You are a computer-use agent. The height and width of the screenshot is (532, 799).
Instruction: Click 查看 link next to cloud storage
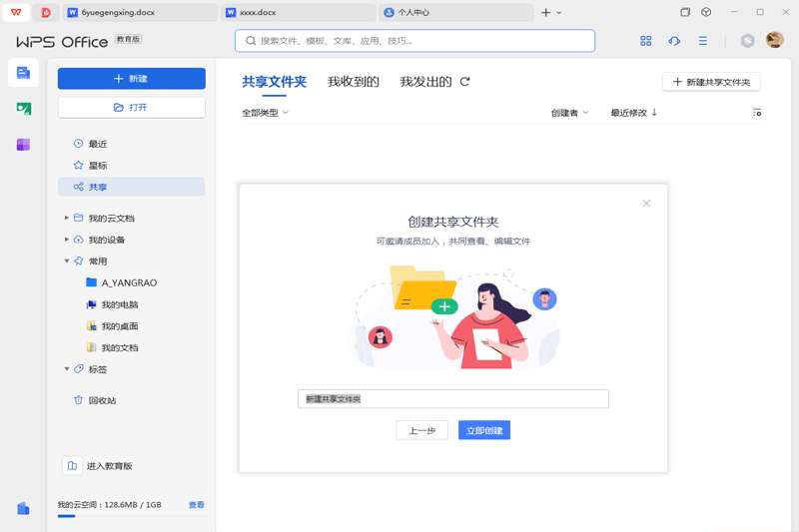(197, 505)
